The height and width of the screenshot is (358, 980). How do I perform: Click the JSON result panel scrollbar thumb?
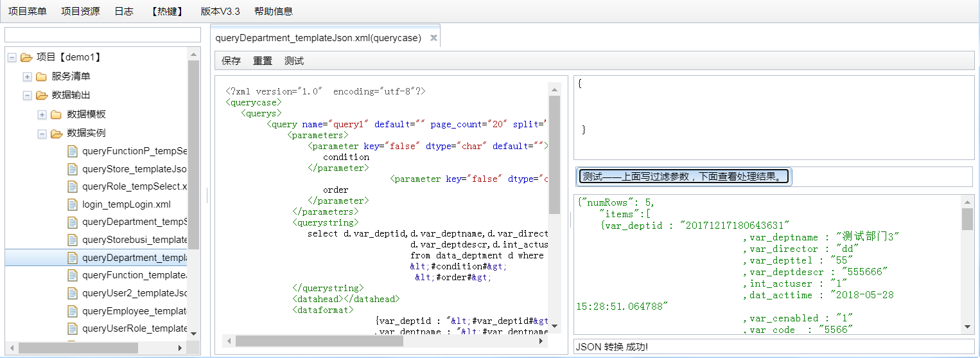click(x=967, y=219)
